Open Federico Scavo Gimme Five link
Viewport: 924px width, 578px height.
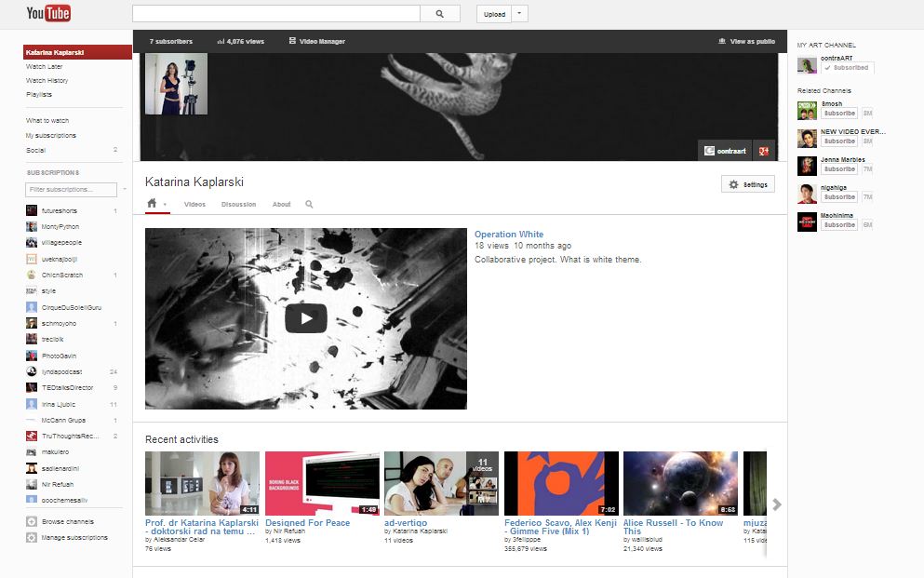(x=560, y=527)
